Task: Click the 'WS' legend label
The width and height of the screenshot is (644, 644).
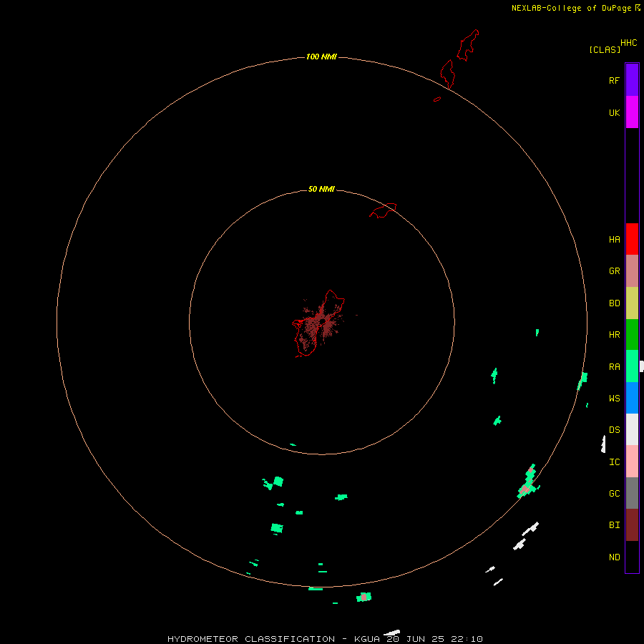Action: 614,399
